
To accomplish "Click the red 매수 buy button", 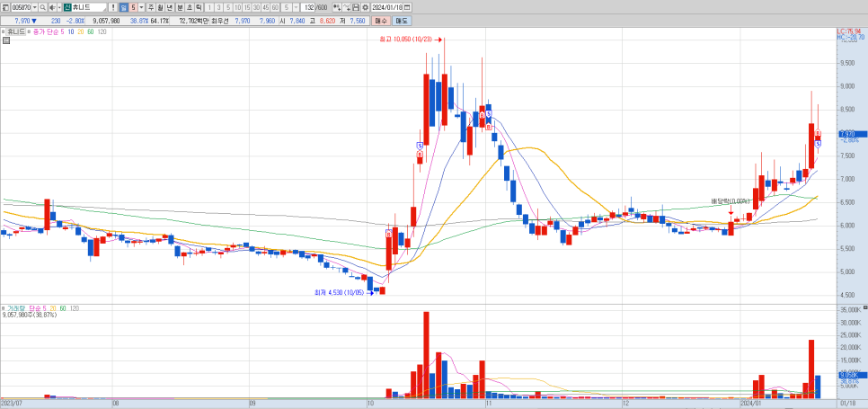I will [x=381, y=21].
